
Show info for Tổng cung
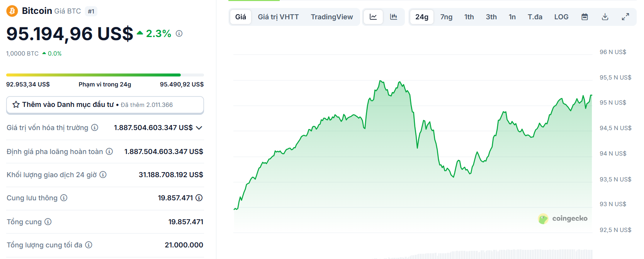(48, 222)
